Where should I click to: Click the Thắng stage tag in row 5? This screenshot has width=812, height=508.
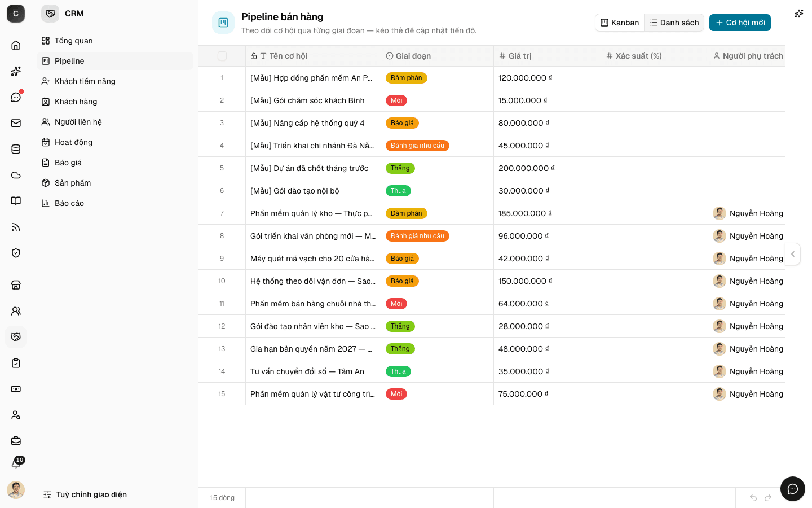400,168
